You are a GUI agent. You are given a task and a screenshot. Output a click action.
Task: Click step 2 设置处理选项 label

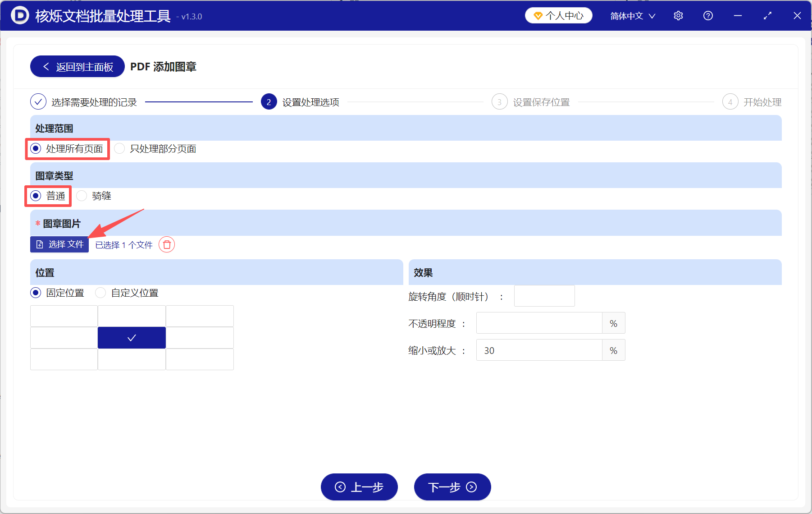[x=310, y=101]
